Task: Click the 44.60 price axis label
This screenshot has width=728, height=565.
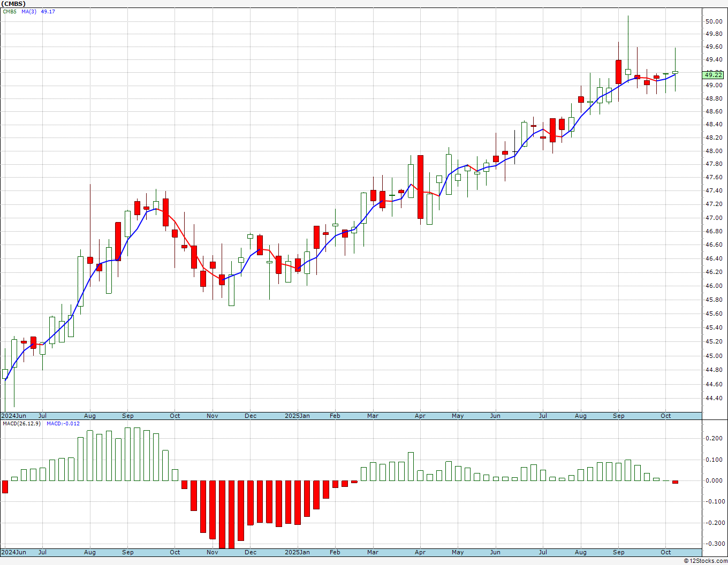Action: (x=714, y=384)
